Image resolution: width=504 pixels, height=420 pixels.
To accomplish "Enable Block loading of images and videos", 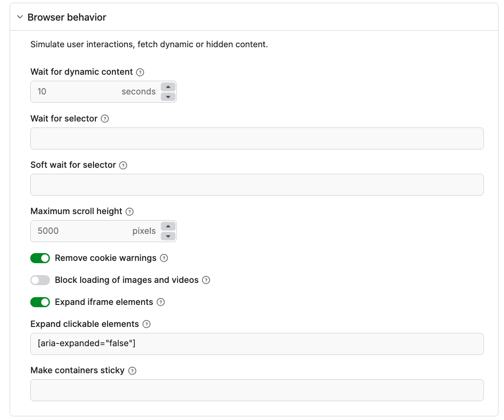I will 40,280.
